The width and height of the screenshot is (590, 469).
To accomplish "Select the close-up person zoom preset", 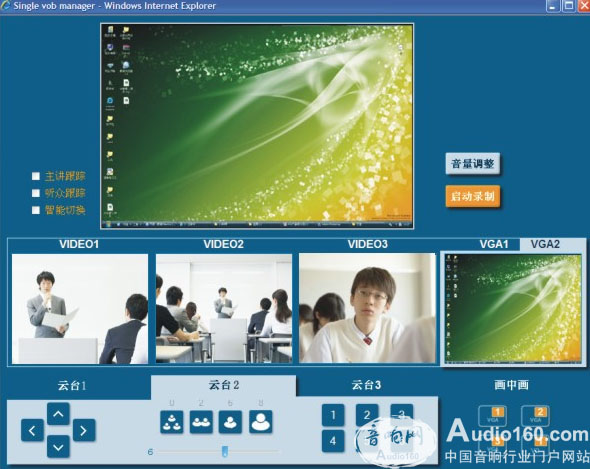I will 260,422.
